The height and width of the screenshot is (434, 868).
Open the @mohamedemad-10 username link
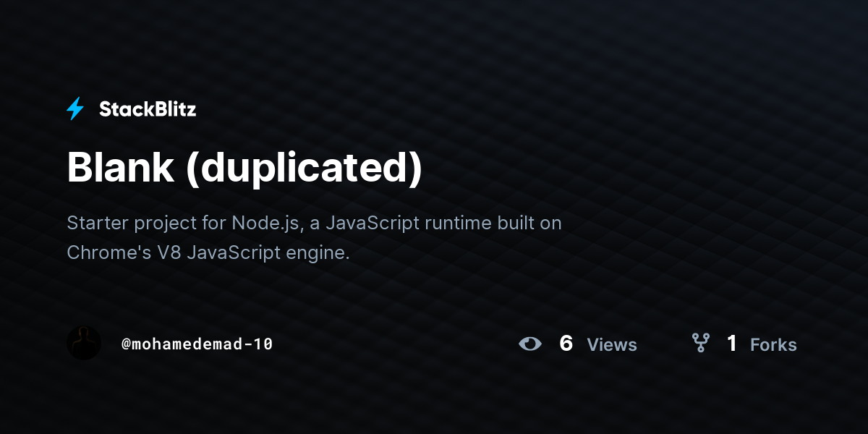tap(197, 344)
